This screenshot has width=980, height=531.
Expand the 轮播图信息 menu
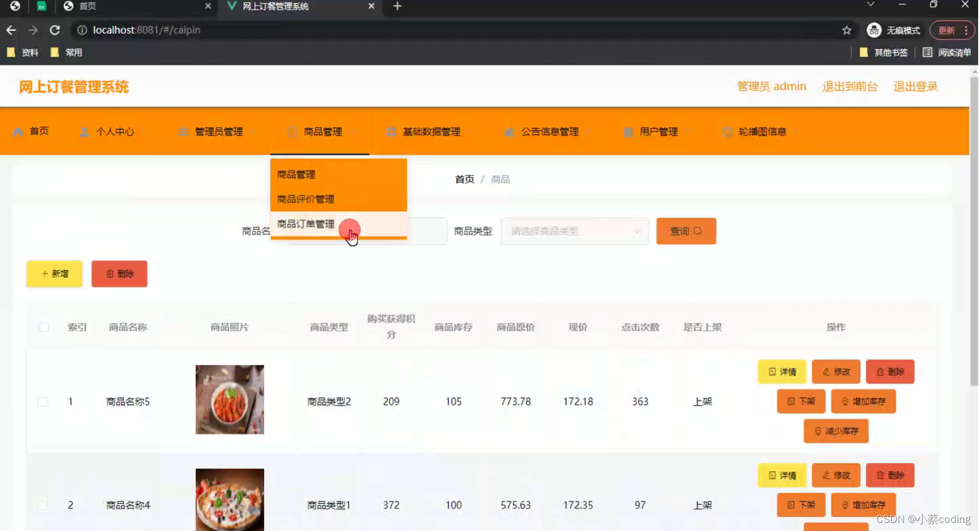pos(760,131)
